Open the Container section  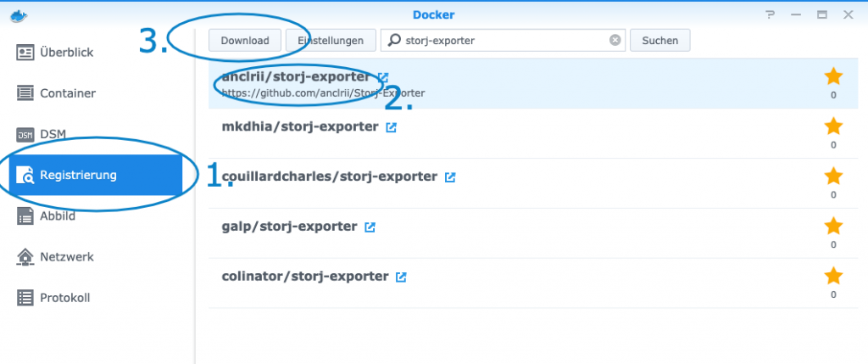click(95, 93)
